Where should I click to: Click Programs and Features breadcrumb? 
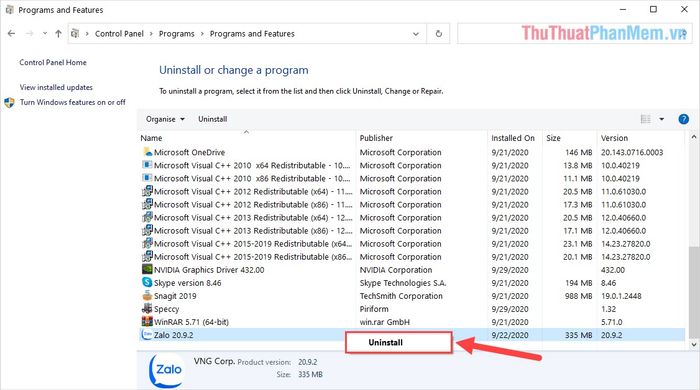pyautogui.click(x=252, y=33)
